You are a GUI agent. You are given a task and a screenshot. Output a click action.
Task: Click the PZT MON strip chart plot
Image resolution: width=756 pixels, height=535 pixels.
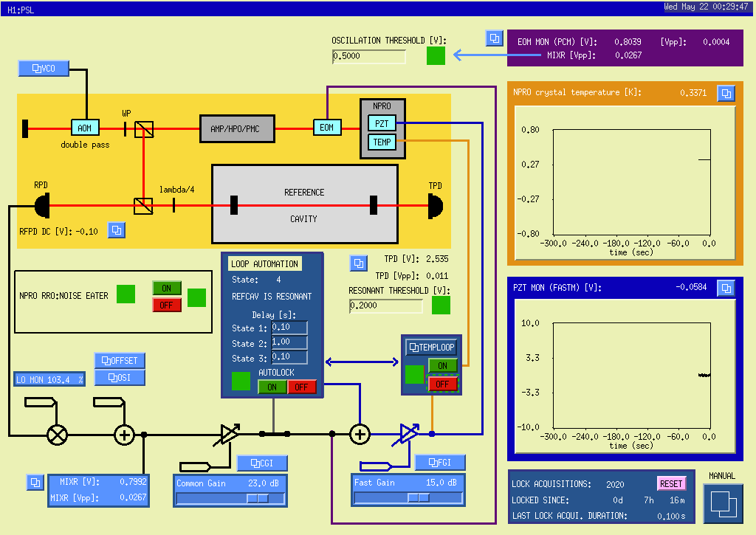click(625, 376)
